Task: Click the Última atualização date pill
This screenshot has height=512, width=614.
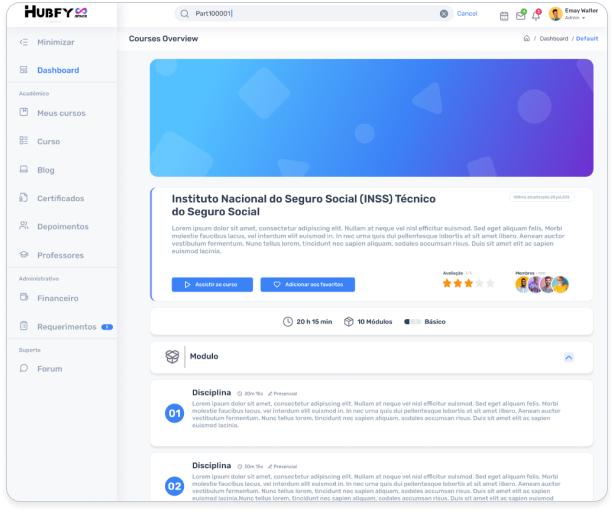Action: tap(542, 197)
